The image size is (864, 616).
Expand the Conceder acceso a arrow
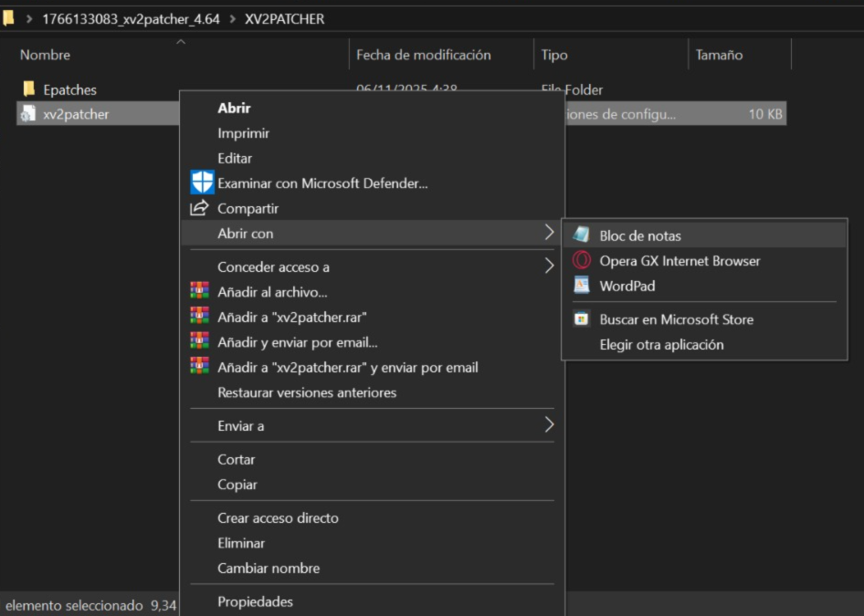pyautogui.click(x=549, y=266)
